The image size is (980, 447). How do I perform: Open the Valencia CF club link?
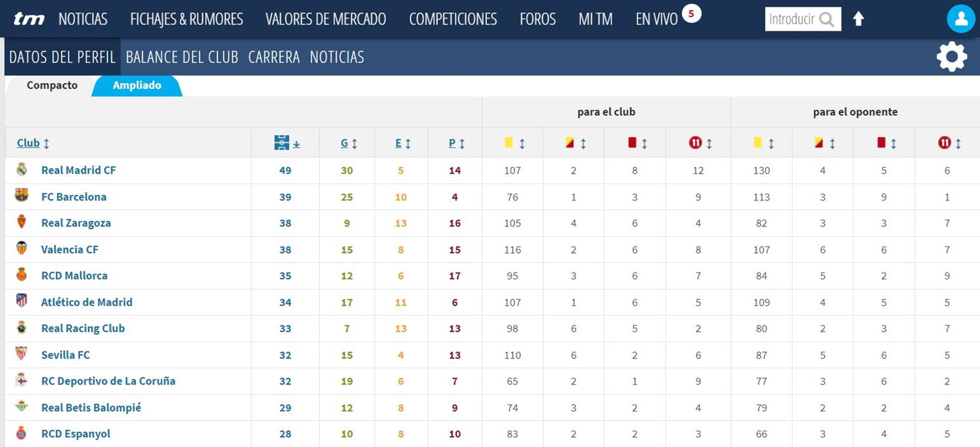(x=70, y=249)
